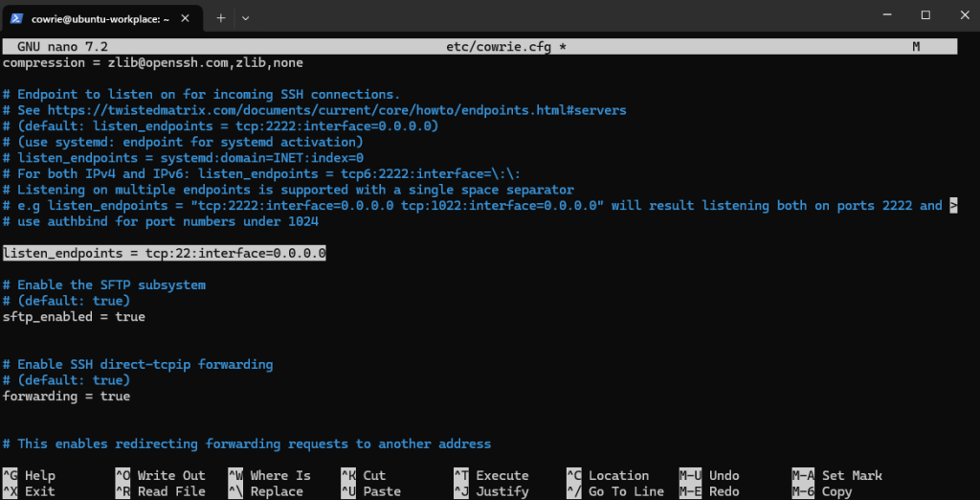
Task: Click the forwarding = true setting line
Action: click(66, 396)
